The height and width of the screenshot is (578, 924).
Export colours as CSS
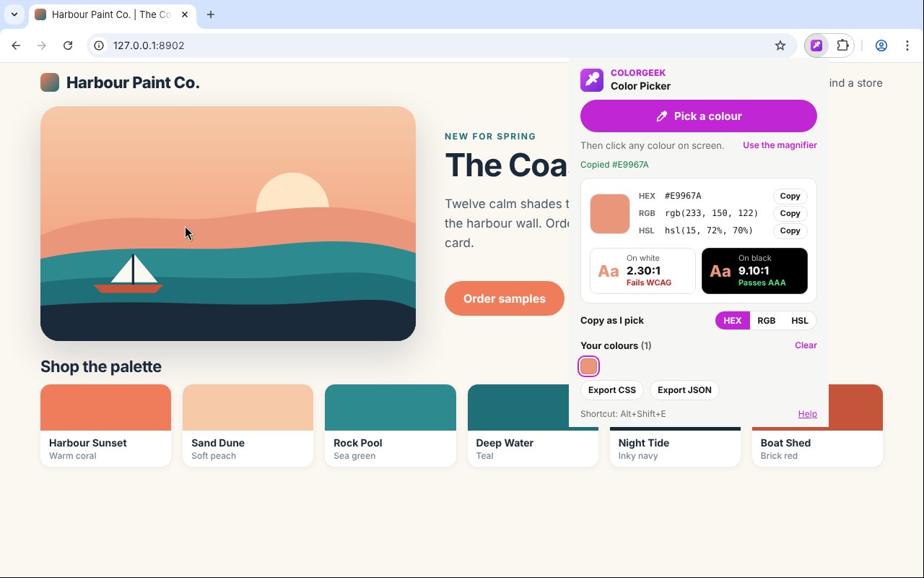612,390
